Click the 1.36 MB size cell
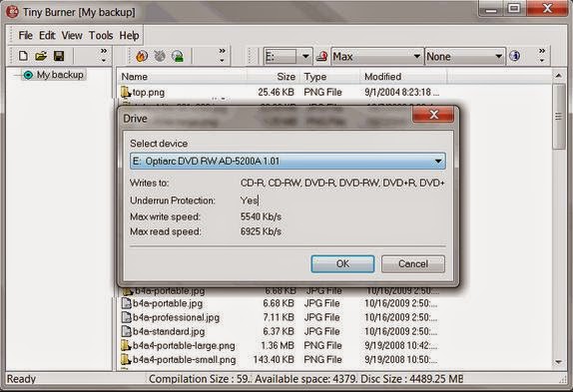This screenshot has height=392, width=573. [x=279, y=345]
